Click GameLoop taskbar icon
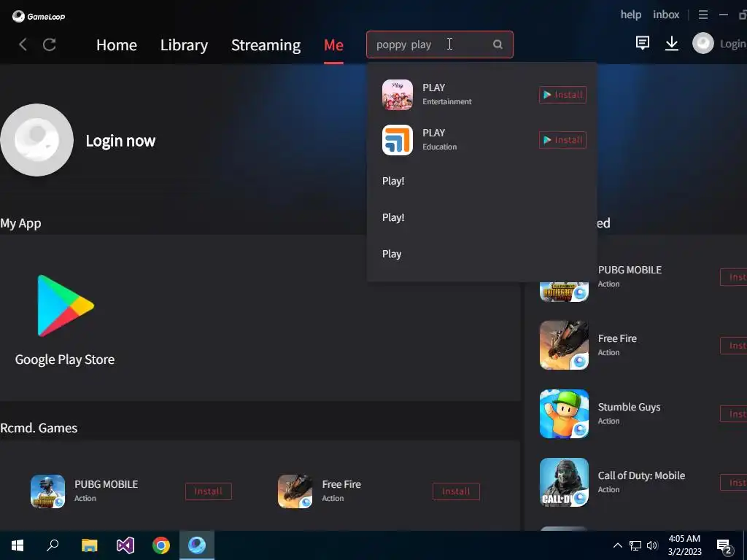The width and height of the screenshot is (747, 560). pyautogui.click(x=197, y=545)
